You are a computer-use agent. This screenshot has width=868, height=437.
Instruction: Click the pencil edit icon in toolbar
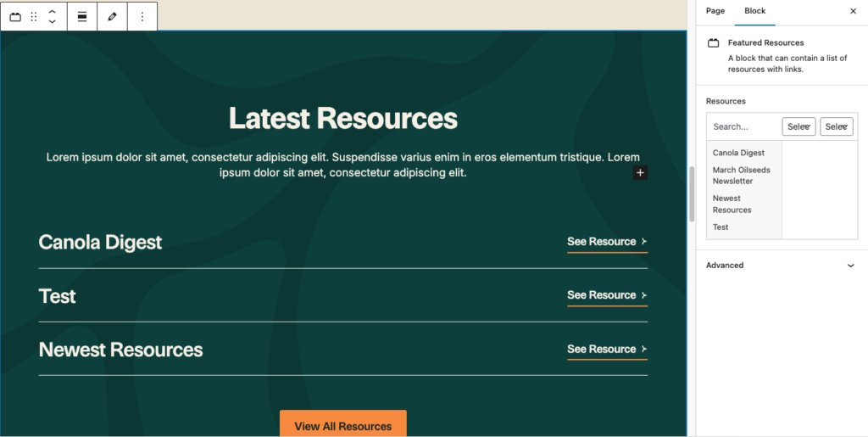pos(112,17)
